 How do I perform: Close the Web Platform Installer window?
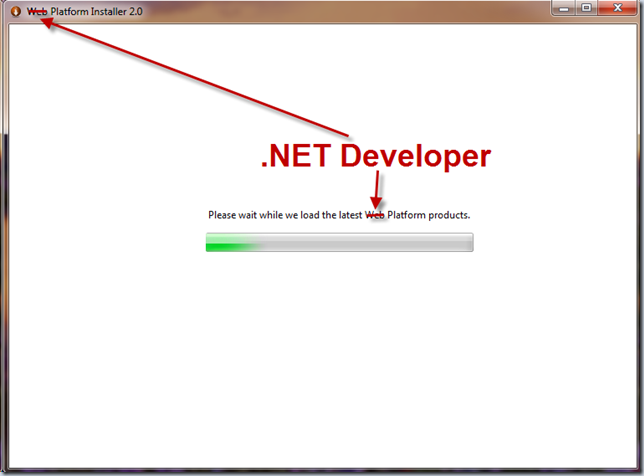tap(617, 8)
